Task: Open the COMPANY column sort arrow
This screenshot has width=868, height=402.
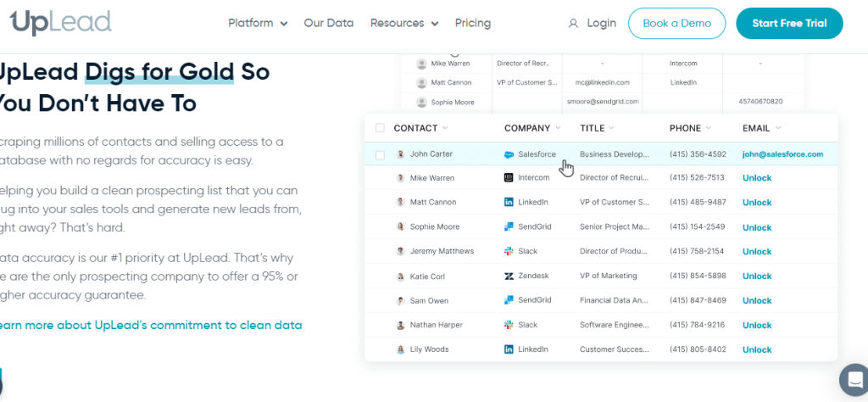Action: pos(558,128)
